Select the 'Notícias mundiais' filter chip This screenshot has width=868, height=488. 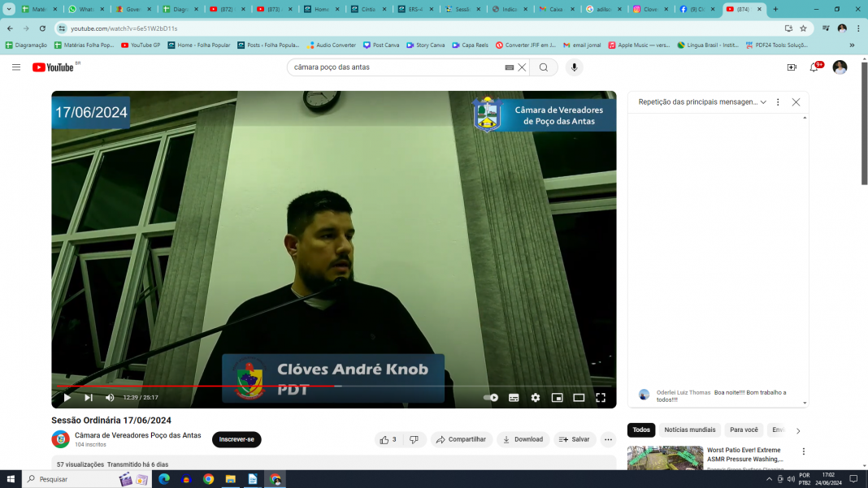click(689, 430)
